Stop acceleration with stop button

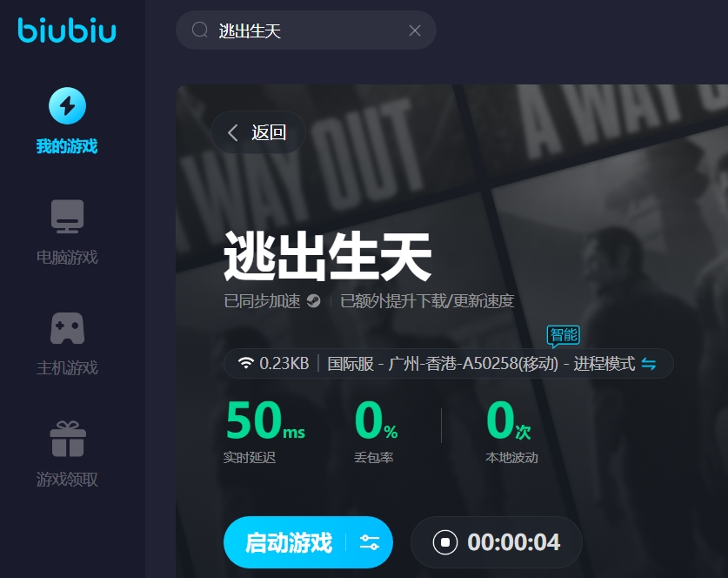point(444,542)
